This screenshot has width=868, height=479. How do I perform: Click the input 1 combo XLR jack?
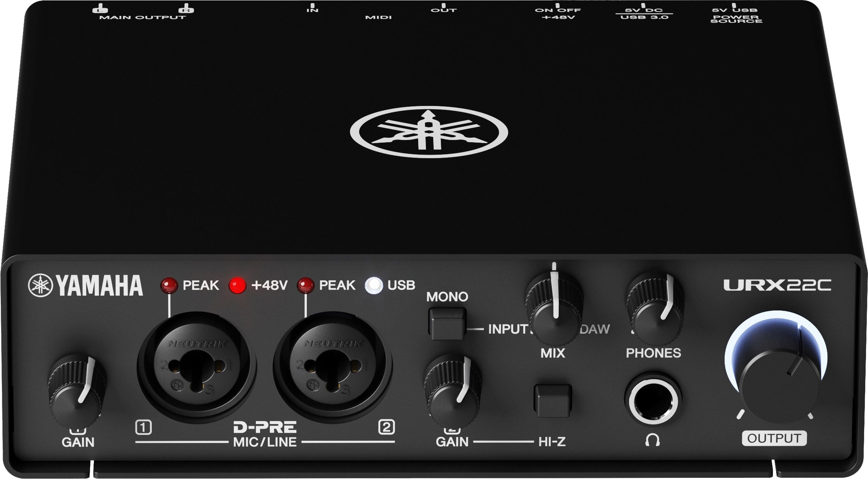coord(197,367)
